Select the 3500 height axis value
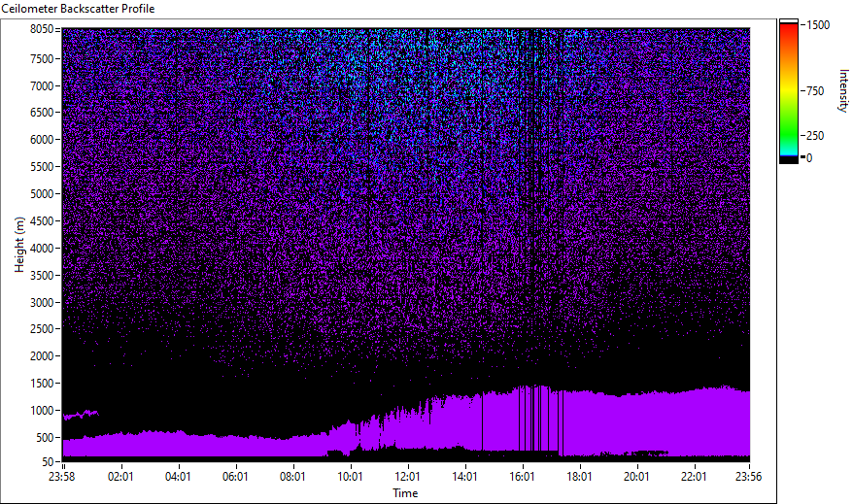The image size is (853, 504). point(42,276)
